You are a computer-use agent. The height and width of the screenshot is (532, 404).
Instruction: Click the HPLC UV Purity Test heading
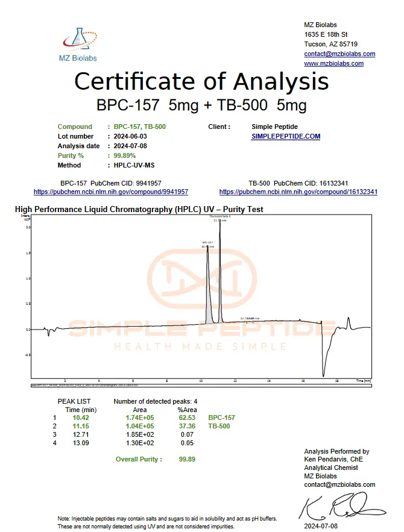pos(139,210)
